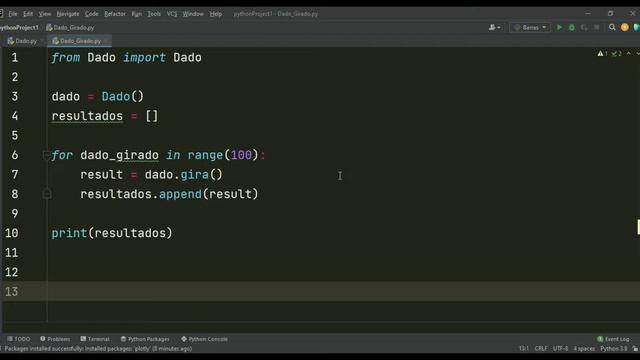Open the File menu
640x360 pixels.
[x=13, y=14]
